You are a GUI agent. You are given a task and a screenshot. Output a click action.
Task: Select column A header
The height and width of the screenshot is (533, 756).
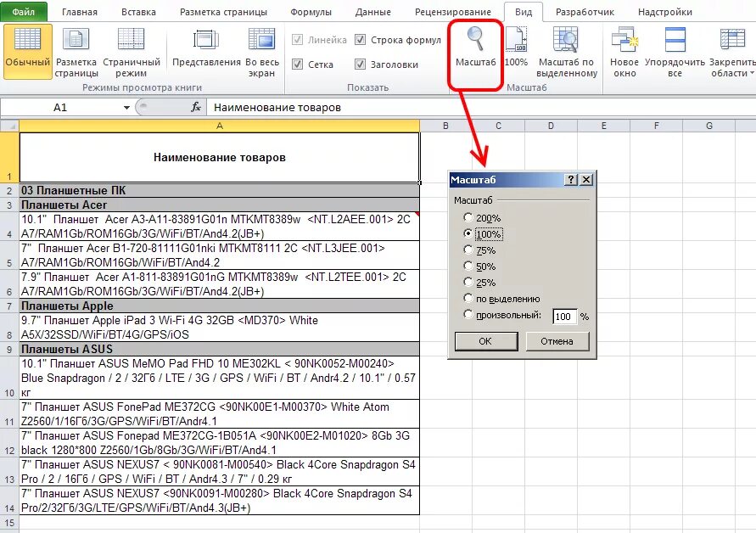[x=220, y=126]
